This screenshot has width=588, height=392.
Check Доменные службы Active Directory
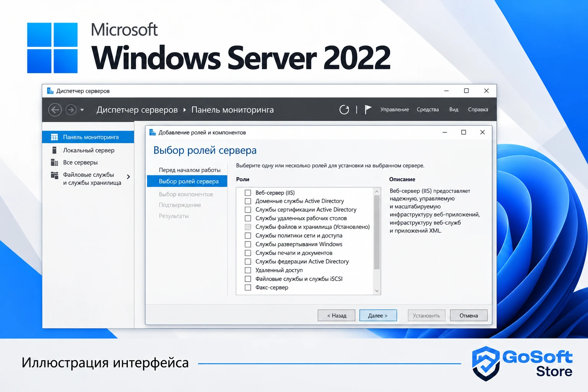point(248,201)
